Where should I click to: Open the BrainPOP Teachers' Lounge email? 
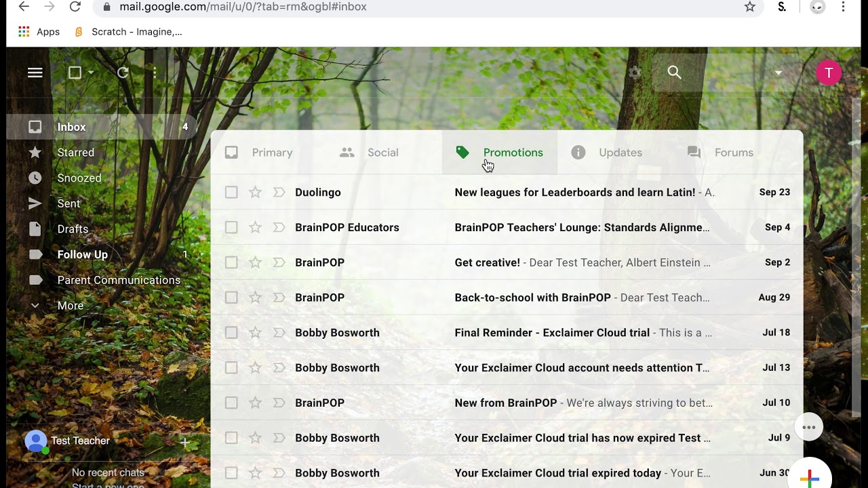(x=507, y=228)
